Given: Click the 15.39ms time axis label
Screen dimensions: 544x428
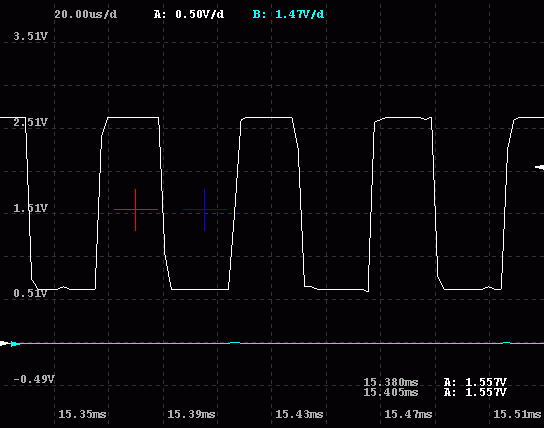Looking at the screenshot, I should [x=191, y=414].
